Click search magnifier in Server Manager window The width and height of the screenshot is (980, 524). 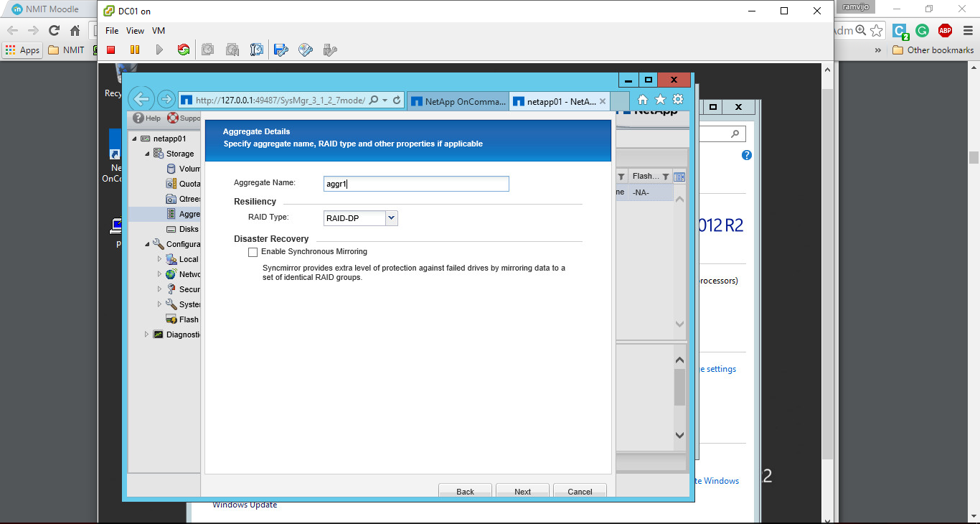tap(735, 134)
